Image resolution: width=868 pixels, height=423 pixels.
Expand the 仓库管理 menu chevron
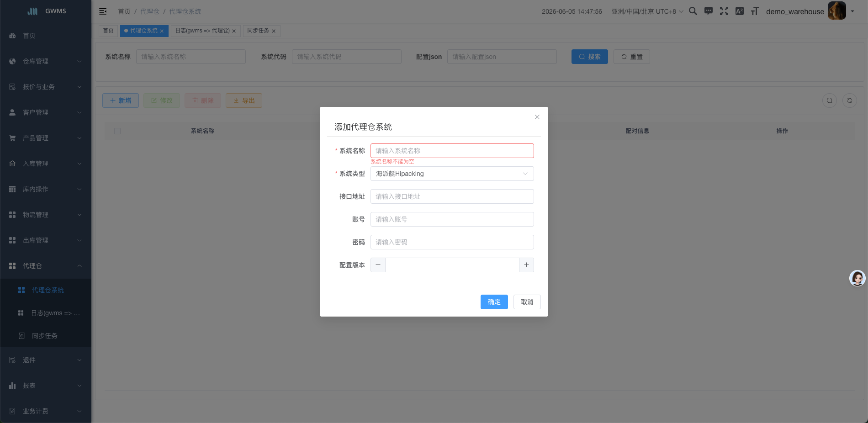tap(79, 61)
